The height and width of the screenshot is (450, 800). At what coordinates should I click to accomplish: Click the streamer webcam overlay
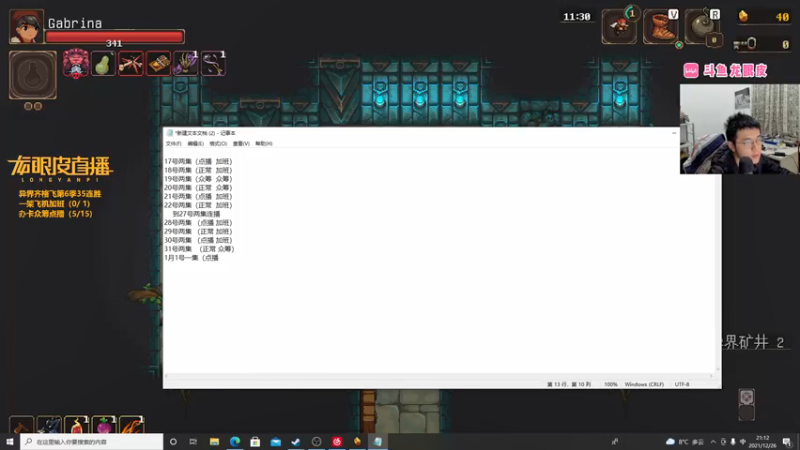tap(740, 129)
